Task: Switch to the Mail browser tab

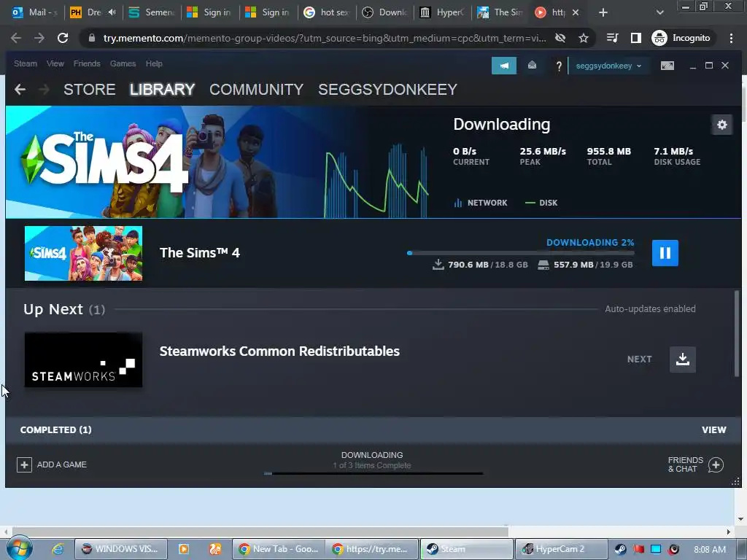Action: 34,12
